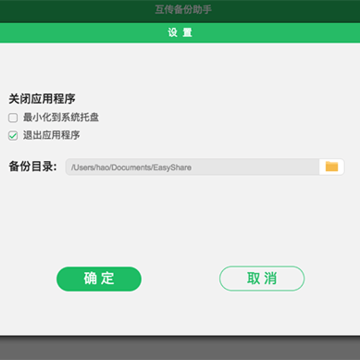Click the backup path field /Users/hao/Documents/EasyShare
This screenshot has height=360, width=360.
click(193, 167)
